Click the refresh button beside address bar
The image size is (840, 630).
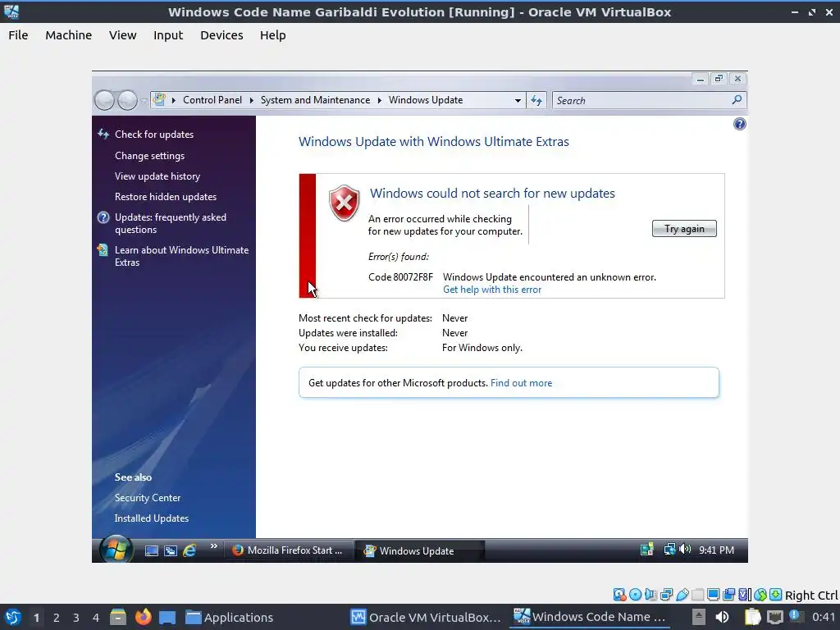pos(536,100)
